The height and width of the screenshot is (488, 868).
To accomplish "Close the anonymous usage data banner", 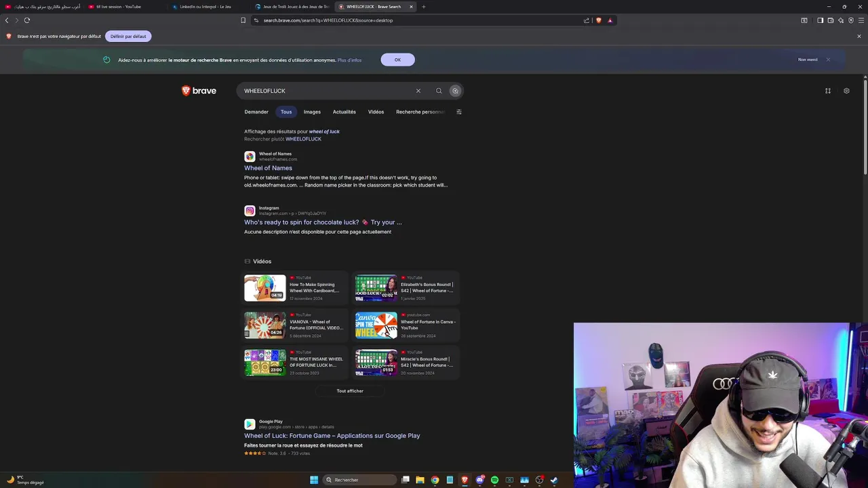I will tap(828, 60).
